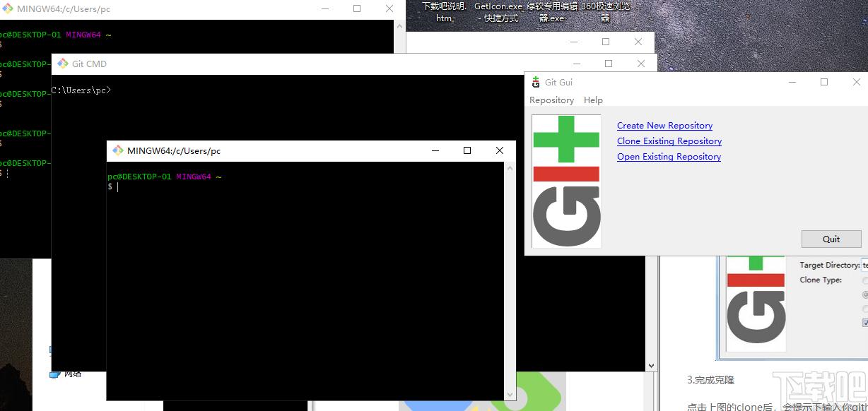Click the Git CMD scrollbar down arrow

click(651, 366)
